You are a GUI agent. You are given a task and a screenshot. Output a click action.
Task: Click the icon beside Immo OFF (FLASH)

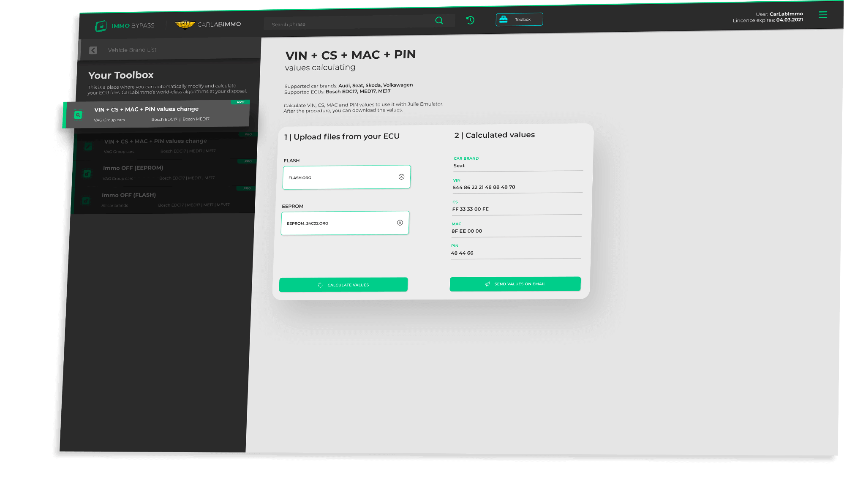click(x=86, y=201)
